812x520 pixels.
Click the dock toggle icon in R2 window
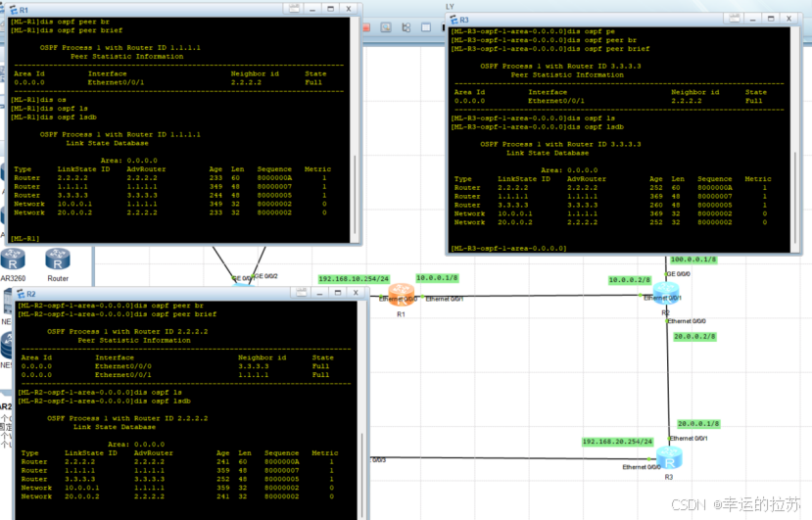point(302,293)
